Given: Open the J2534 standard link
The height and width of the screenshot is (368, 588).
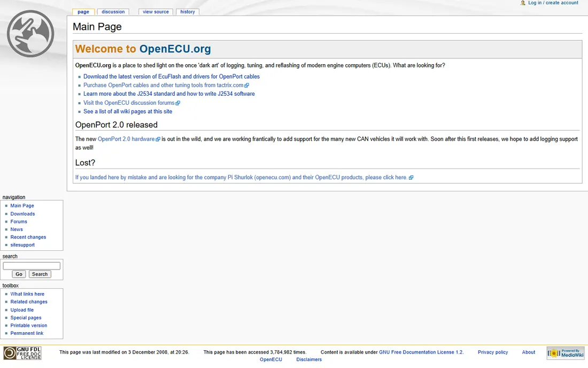Looking at the screenshot, I should 169,94.
